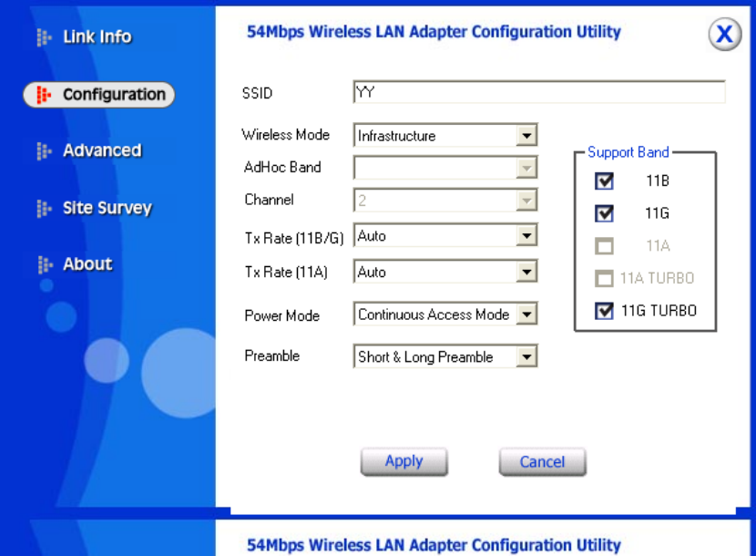This screenshot has height=556, width=756.
Task: Click the Advanced sidebar icon
Action: pyautogui.click(x=44, y=151)
